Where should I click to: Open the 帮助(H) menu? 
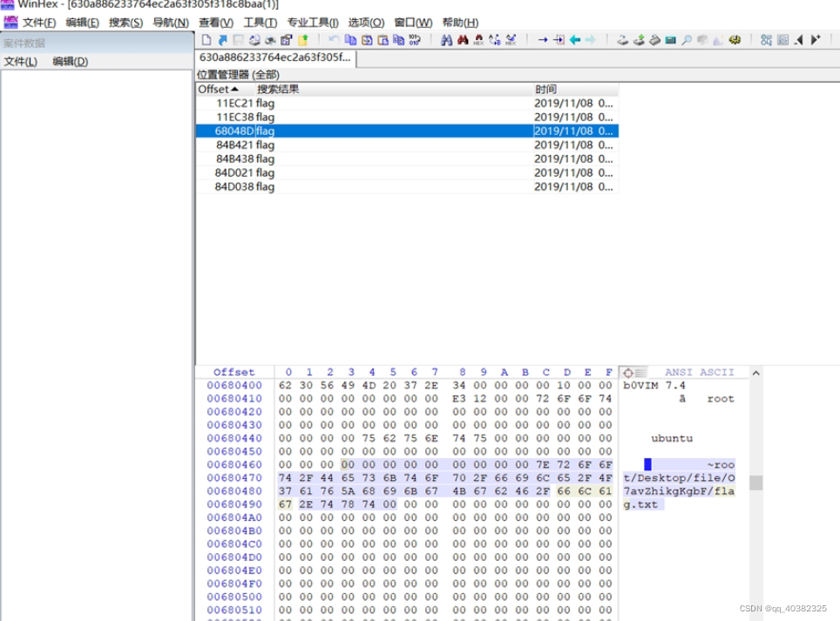[460, 23]
